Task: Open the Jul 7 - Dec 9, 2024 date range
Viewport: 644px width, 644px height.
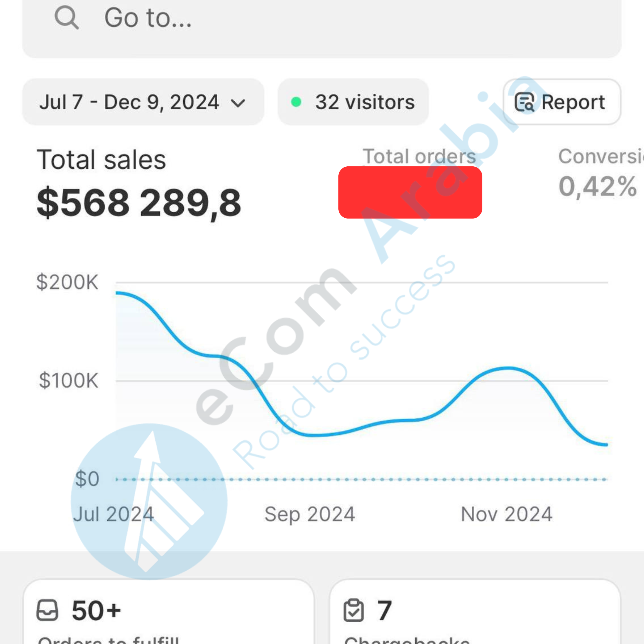Action: pyautogui.click(x=129, y=102)
